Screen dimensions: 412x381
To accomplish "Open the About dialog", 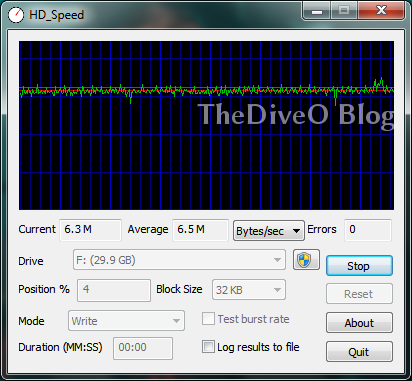I will point(359,323).
